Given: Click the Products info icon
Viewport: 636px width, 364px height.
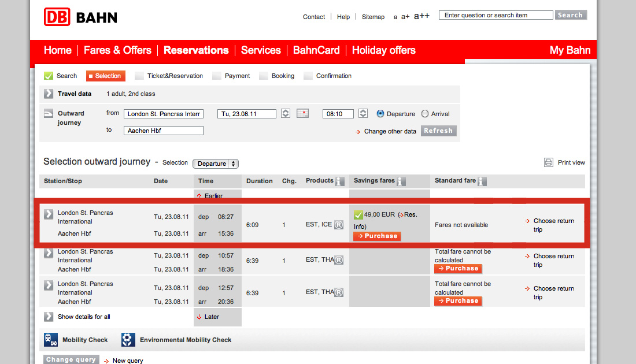Looking at the screenshot, I should (x=340, y=181).
